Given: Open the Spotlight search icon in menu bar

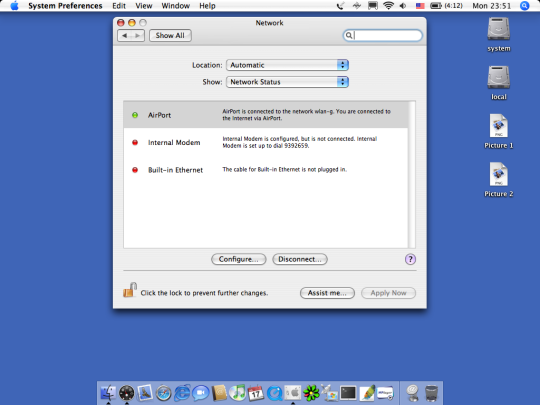Looking at the screenshot, I should click(524, 6).
